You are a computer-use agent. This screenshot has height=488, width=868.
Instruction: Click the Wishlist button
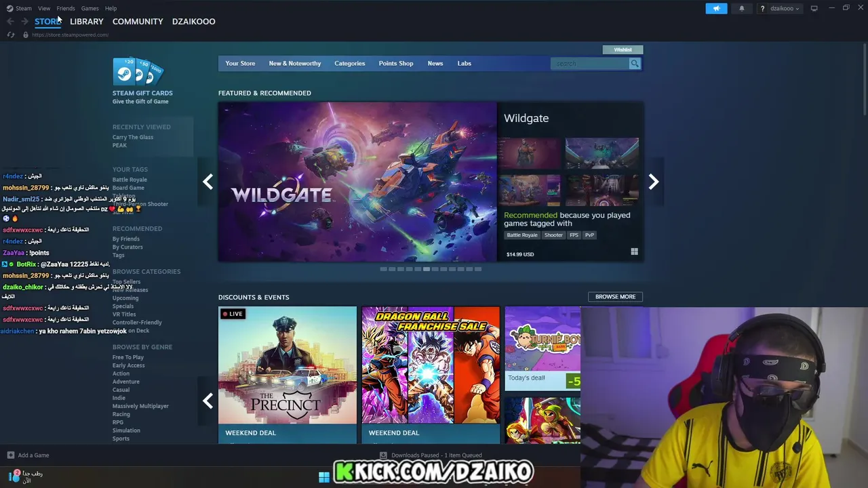623,49
